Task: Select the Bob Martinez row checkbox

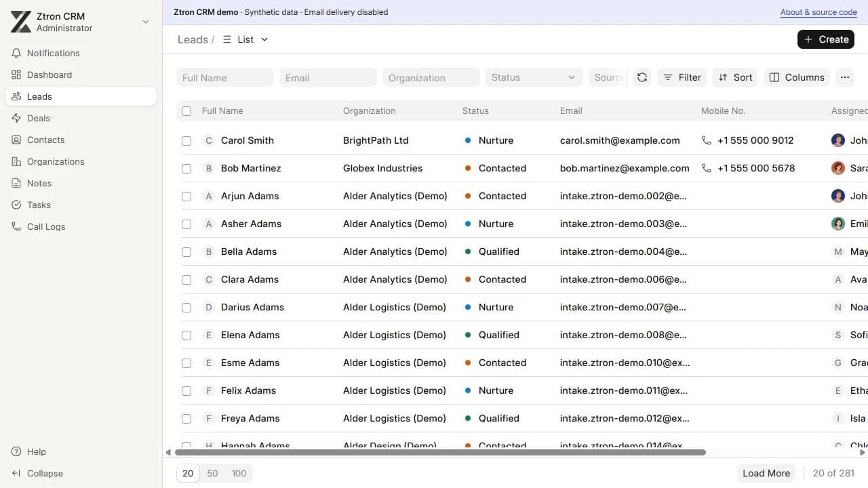Action: click(x=186, y=169)
